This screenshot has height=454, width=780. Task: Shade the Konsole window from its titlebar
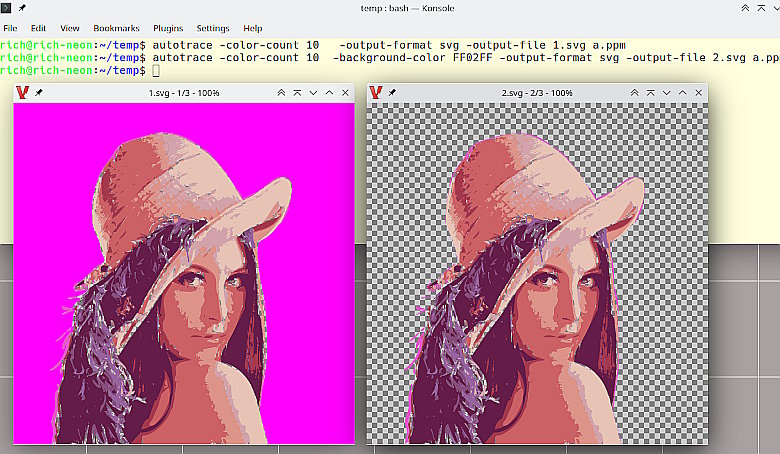click(x=761, y=8)
